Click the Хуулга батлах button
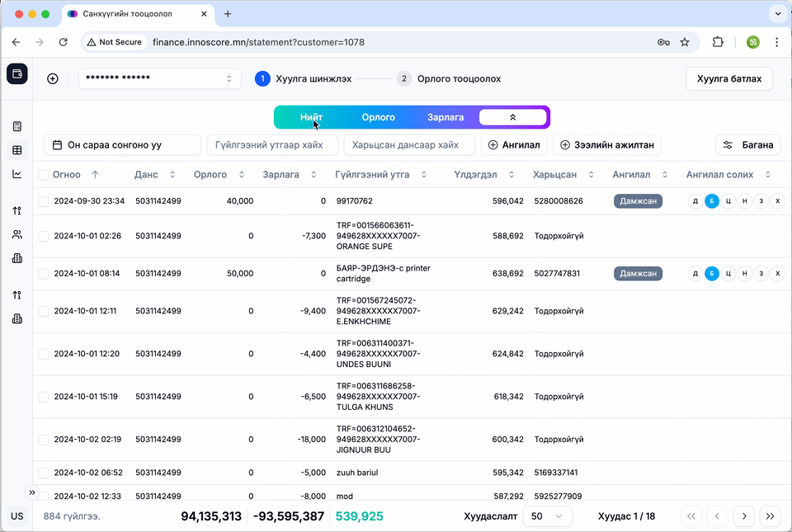792x532 pixels. tap(728, 78)
